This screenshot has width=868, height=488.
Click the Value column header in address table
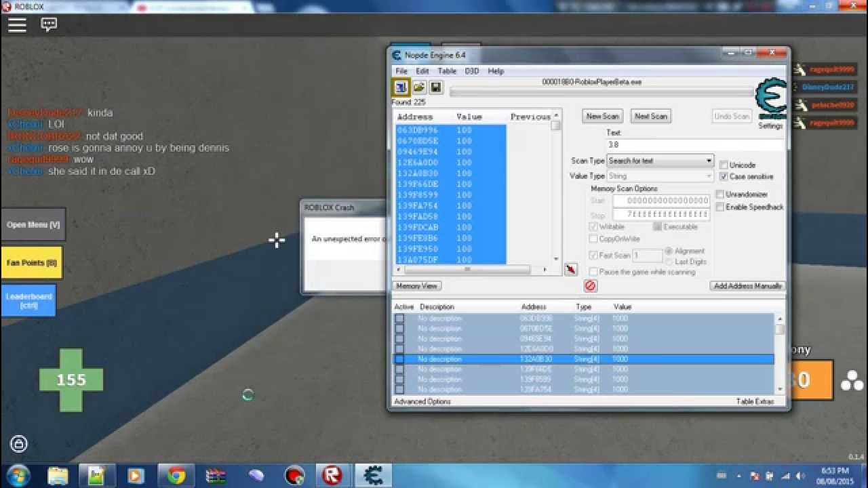(x=623, y=307)
